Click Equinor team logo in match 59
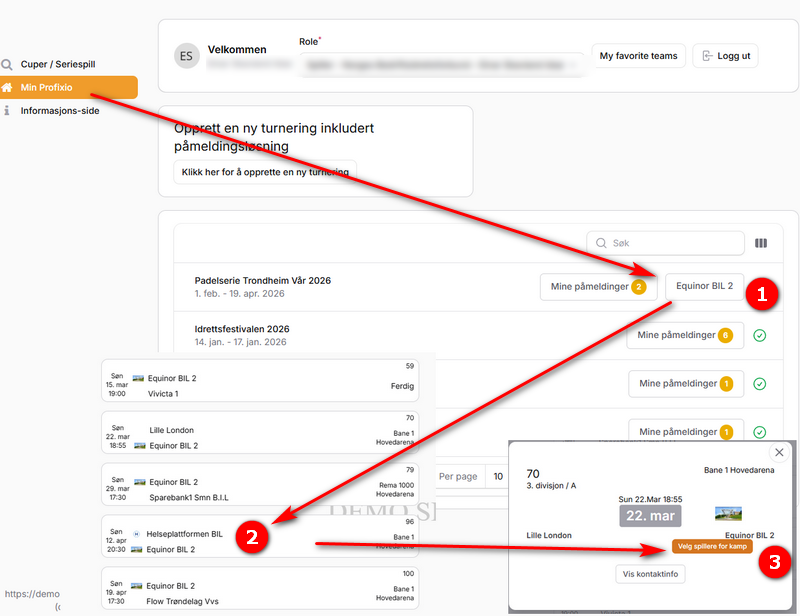The image size is (800, 616). [x=138, y=378]
